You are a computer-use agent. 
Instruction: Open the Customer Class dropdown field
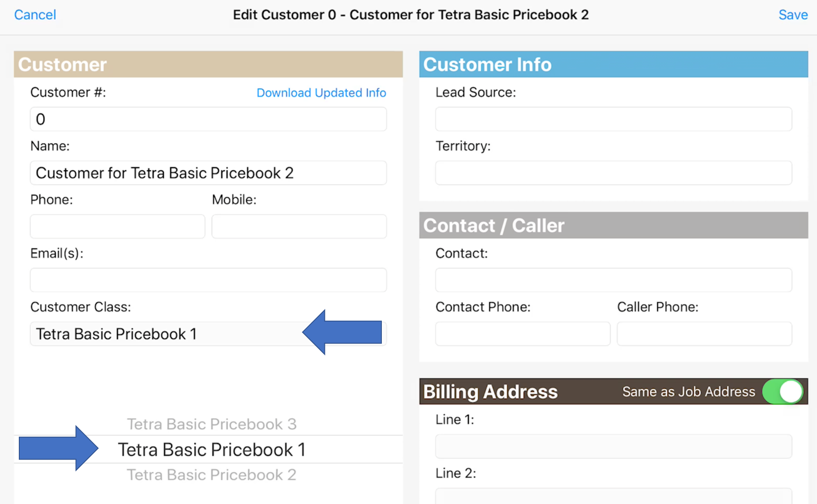208,334
